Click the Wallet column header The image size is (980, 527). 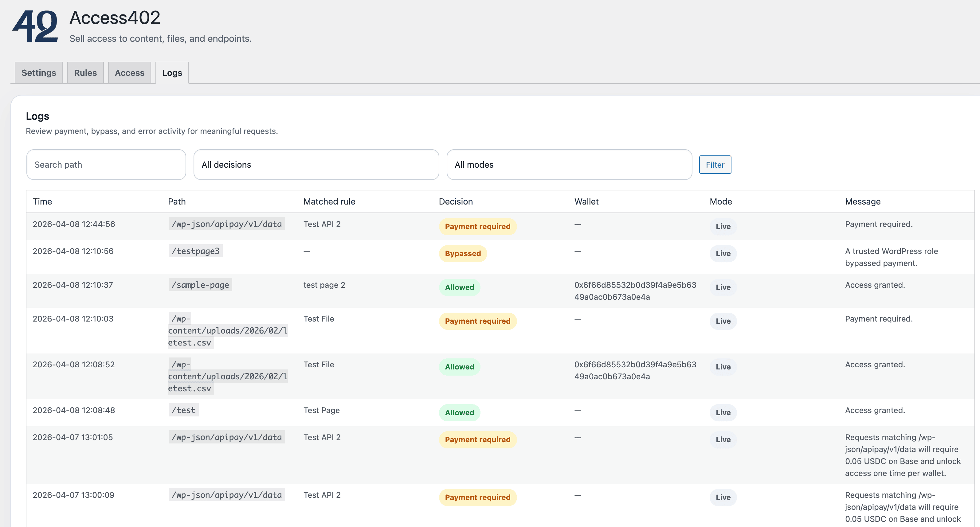[586, 201]
